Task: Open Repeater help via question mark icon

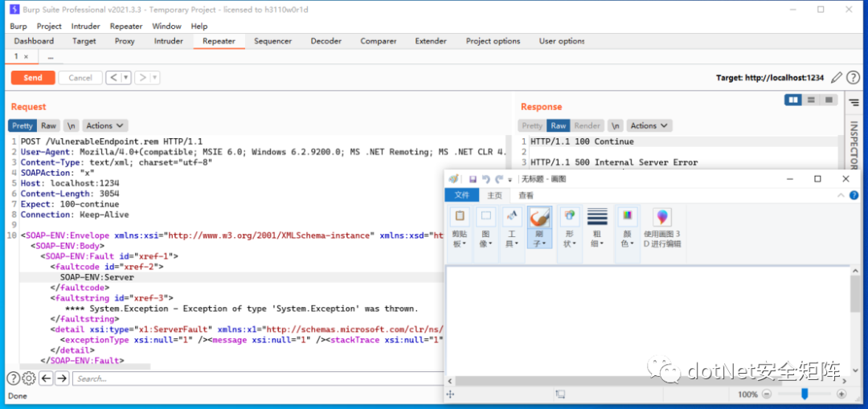Action: point(853,77)
